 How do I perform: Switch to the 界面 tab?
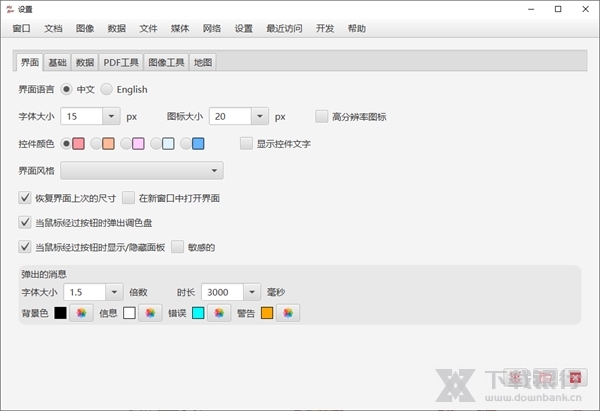30,62
